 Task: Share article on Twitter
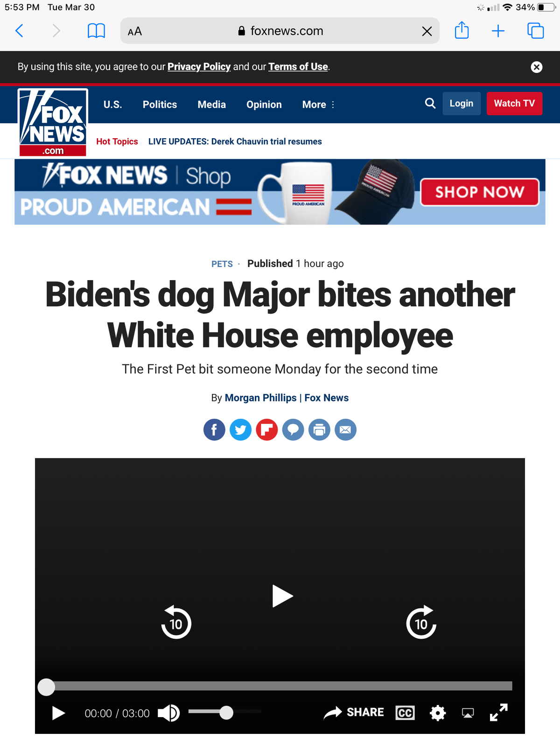[x=240, y=430]
